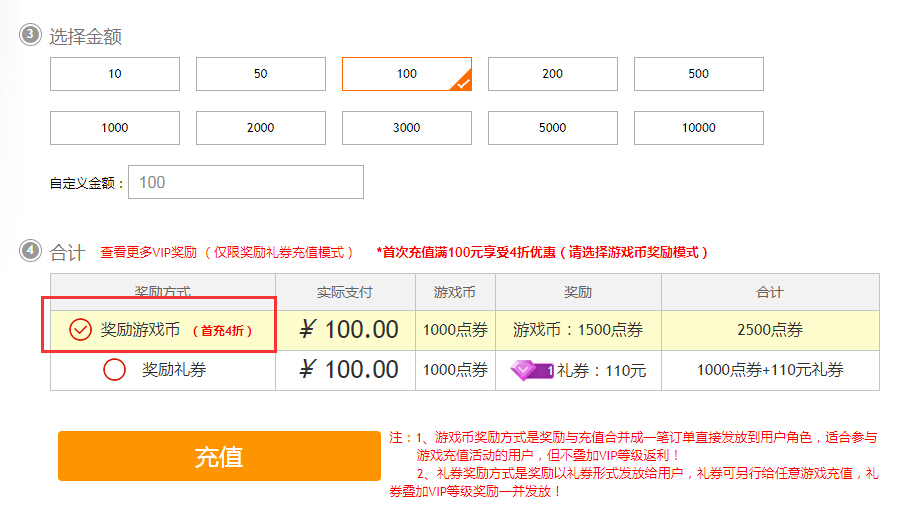910x511 pixels.
Task: Pick the 200 recharge amount
Action: click(553, 74)
